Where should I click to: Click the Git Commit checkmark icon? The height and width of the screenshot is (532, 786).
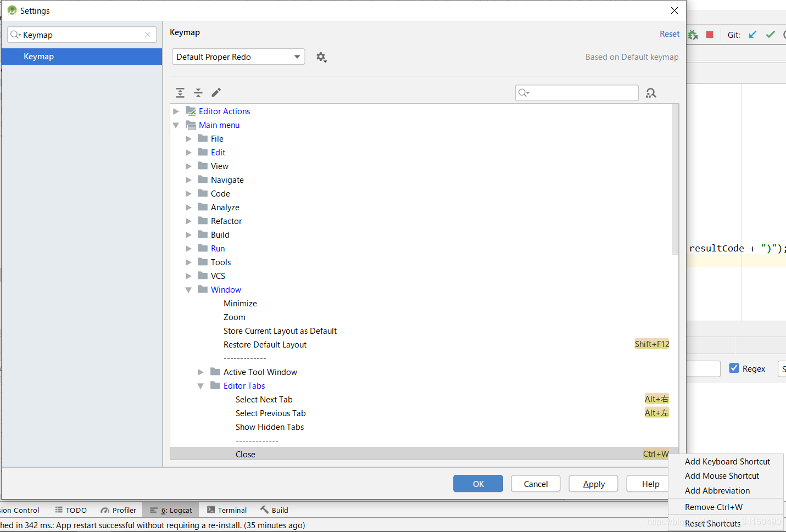pos(771,35)
